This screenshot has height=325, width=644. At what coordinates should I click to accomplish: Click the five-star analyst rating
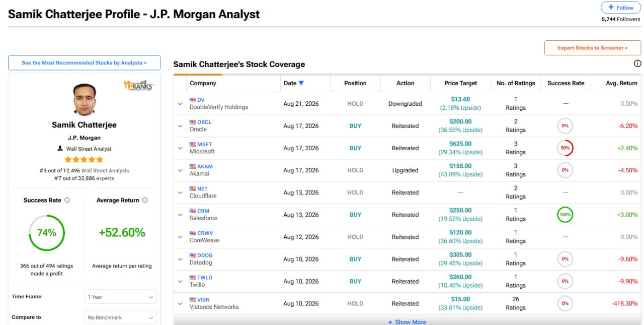pyautogui.click(x=85, y=160)
